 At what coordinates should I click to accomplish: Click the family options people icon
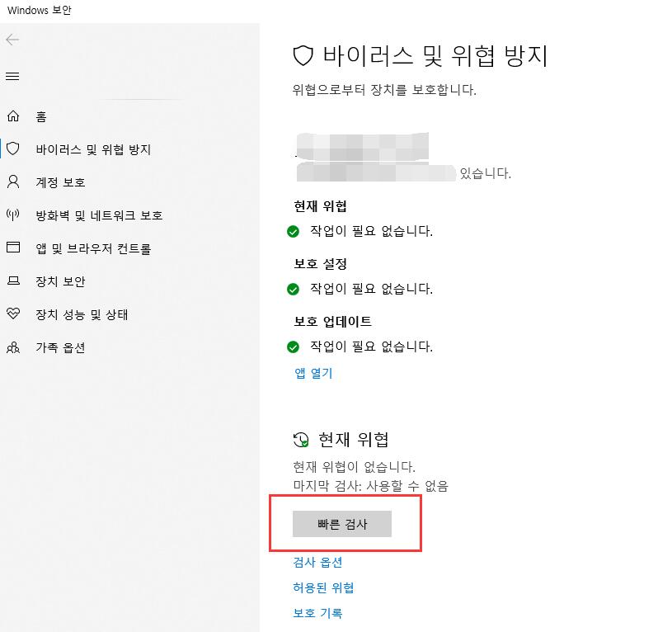point(13,347)
